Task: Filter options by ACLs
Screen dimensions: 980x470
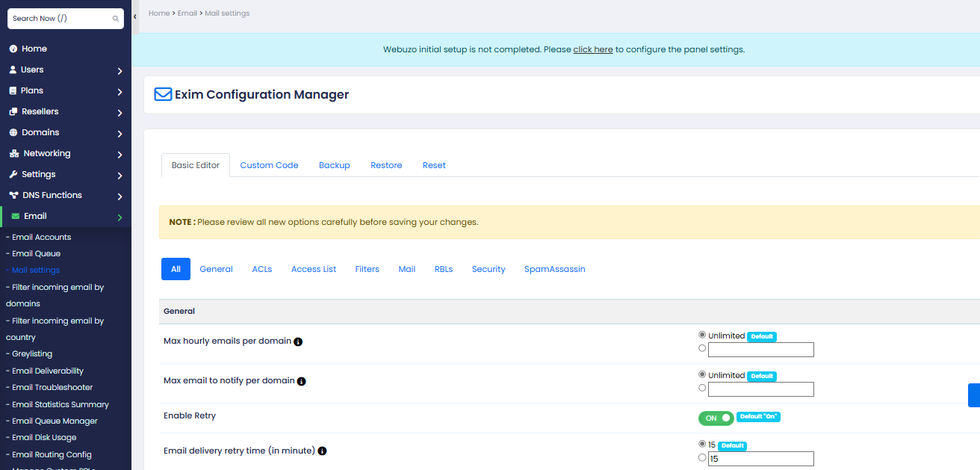Action: (262, 269)
